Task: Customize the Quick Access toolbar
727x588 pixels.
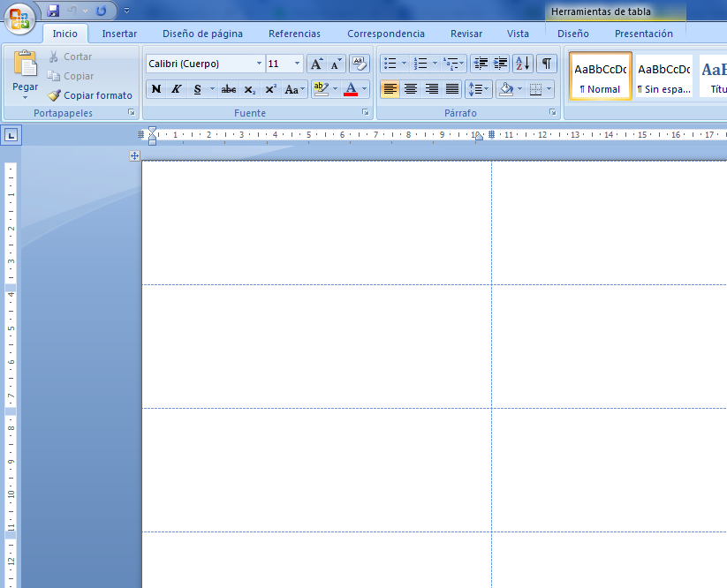Action: (x=126, y=11)
